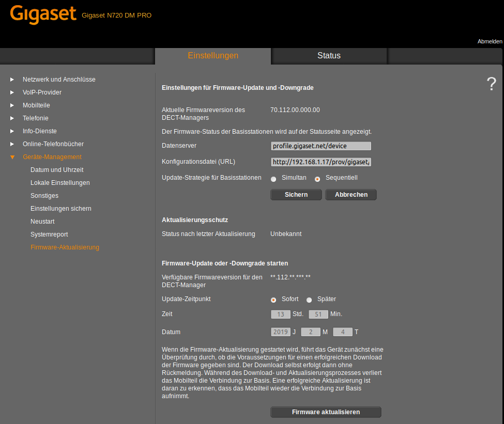Image resolution: width=504 pixels, height=424 pixels.
Task: Expand the VoIP-Provider menu arrow
Action: point(12,92)
